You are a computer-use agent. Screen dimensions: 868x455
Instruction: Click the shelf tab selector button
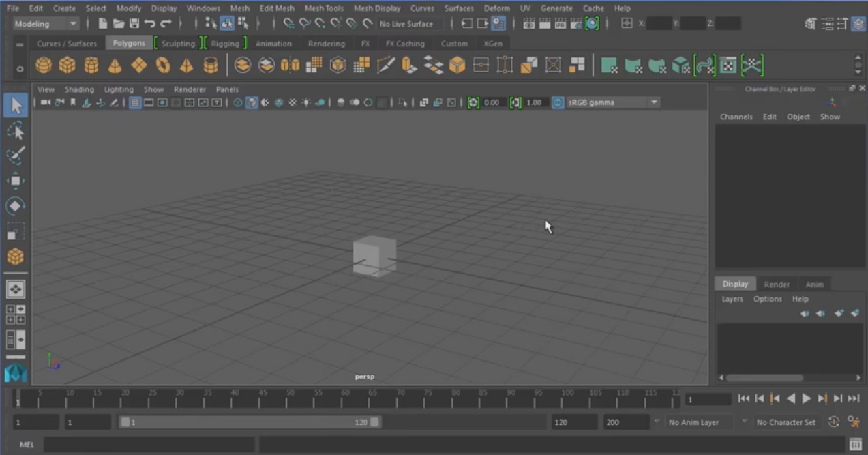point(20,44)
